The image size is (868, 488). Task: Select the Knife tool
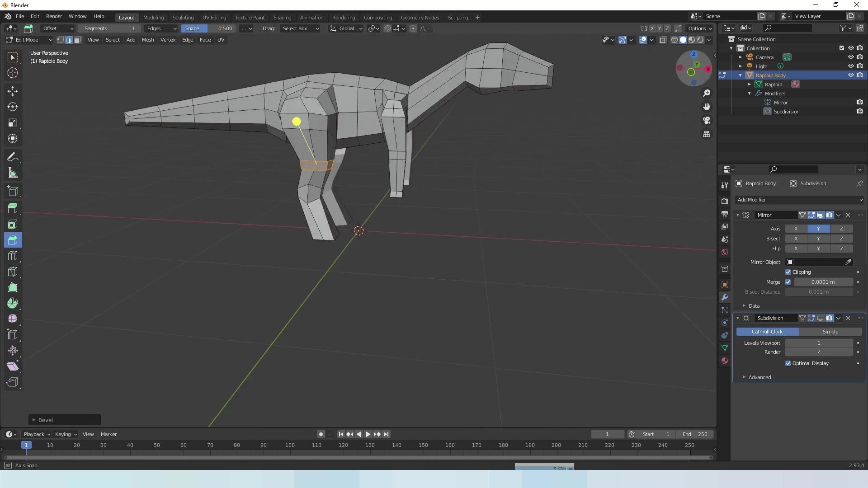point(13,272)
